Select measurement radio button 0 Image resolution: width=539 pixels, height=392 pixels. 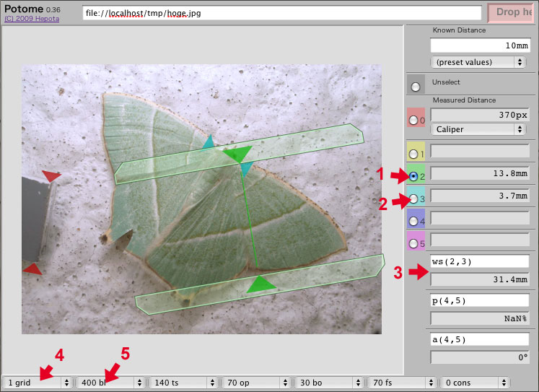(414, 120)
